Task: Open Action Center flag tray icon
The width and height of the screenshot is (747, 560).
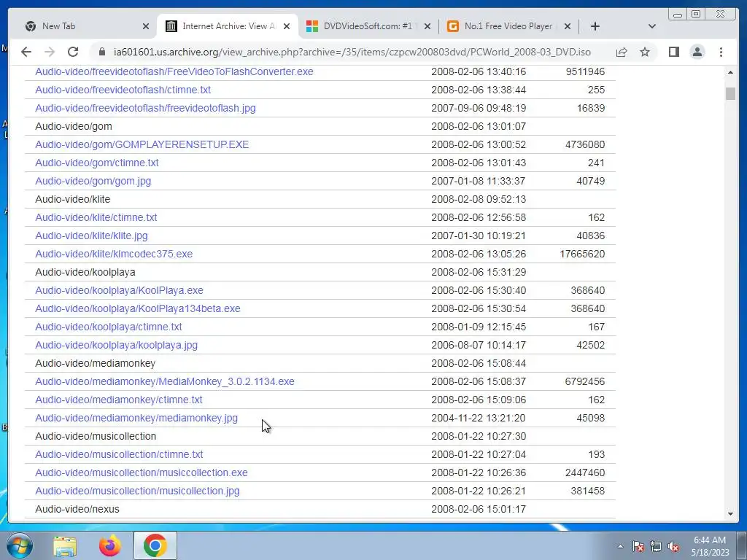Action: [x=638, y=547]
